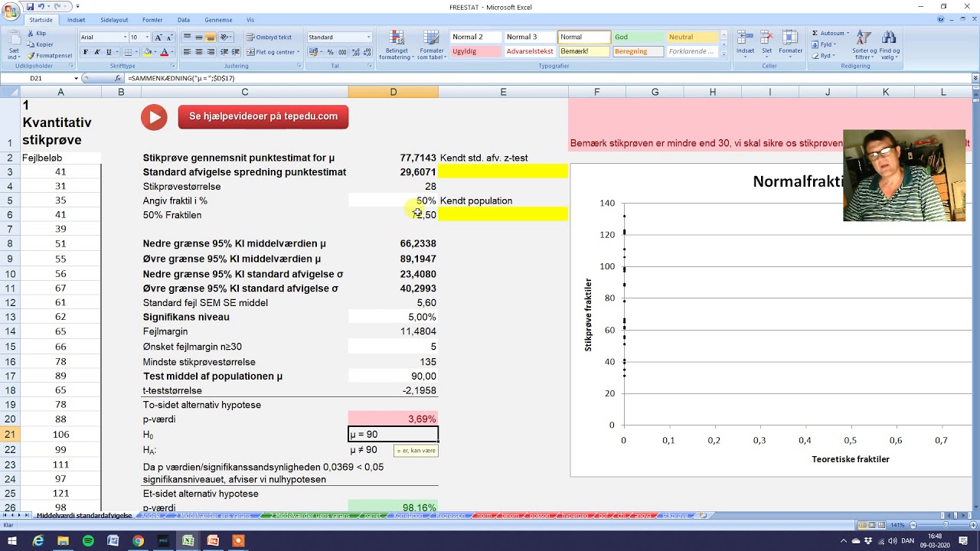This screenshot has width=980, height=551.
Task: Open the Ryd clear dropdown
Action: tap(825, 56)
